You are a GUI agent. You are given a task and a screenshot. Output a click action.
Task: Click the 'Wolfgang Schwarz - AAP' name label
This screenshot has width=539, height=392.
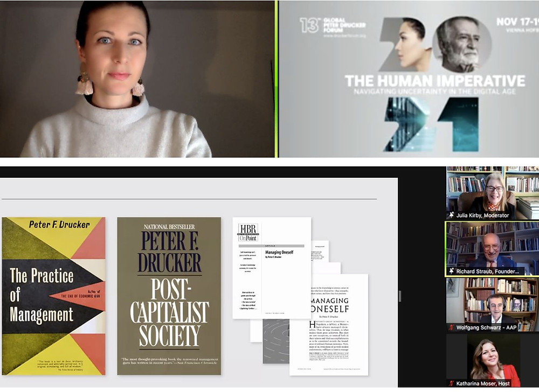(x=486, y=327)
